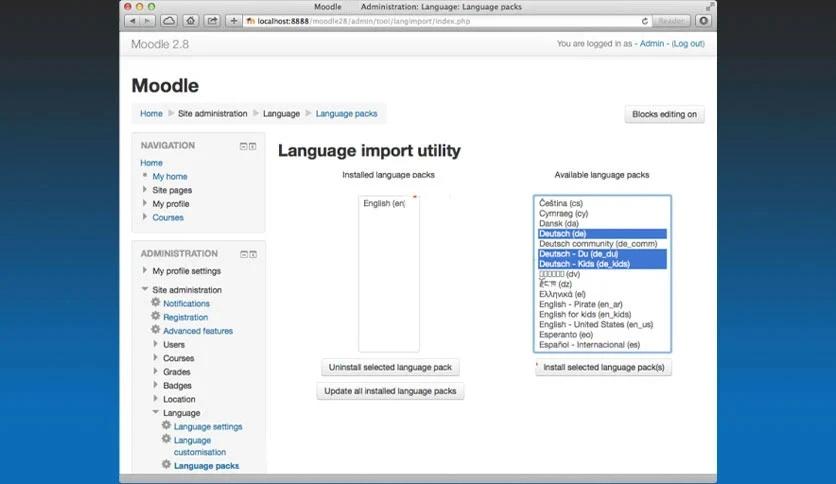The height and width of the screenshot is (484, 836).
Task: Toggle Blocks editing on
Action: pyautogui.click(x=664, y=114)
